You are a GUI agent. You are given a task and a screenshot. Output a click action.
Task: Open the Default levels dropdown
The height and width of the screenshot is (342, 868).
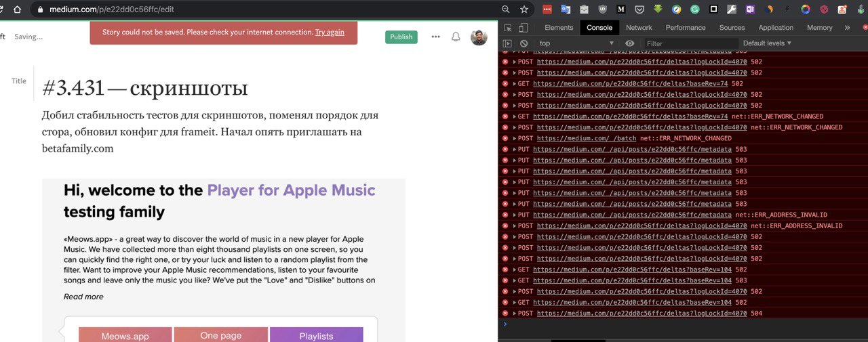click(767, 43)
